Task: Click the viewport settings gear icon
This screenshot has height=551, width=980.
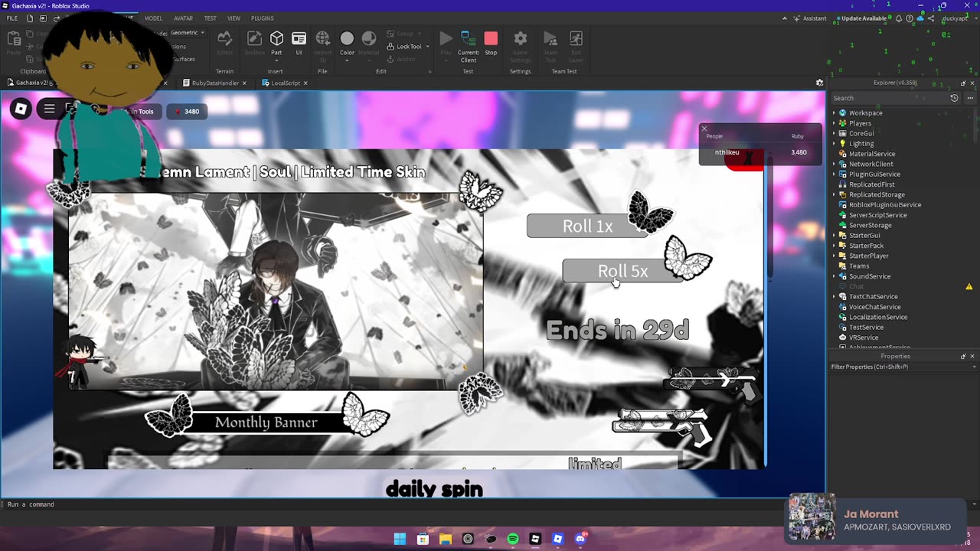Action: pyautogui.click(x=819, y=83)
